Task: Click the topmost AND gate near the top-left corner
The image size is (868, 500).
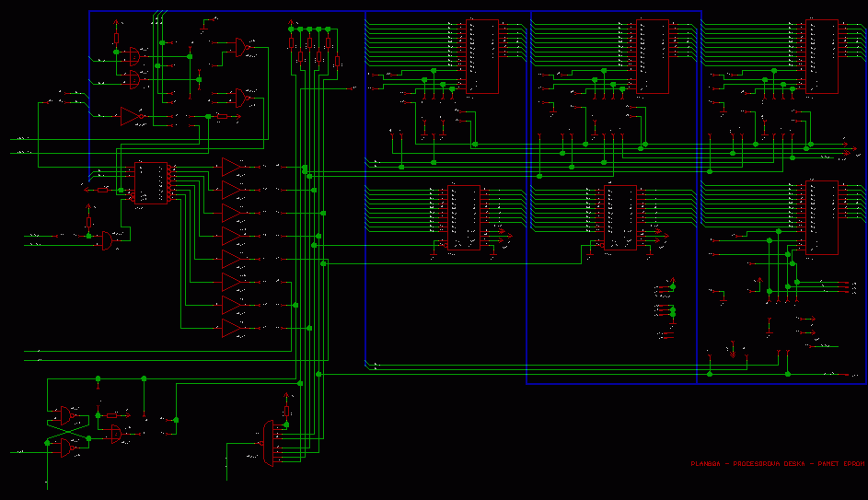Action: (135, 56)
